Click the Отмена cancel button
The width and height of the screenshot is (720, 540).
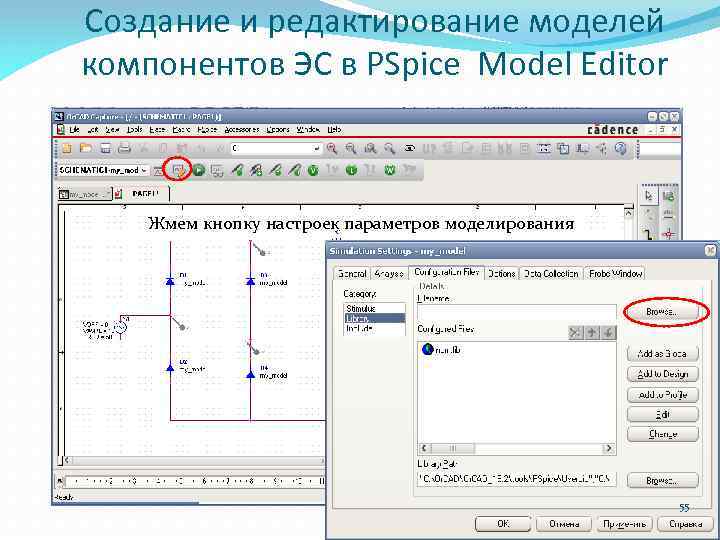(x=563, y=523)
